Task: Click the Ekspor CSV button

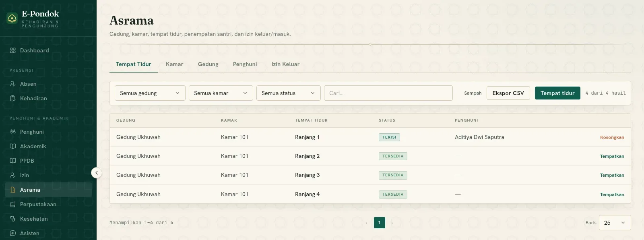Action: 508,93
